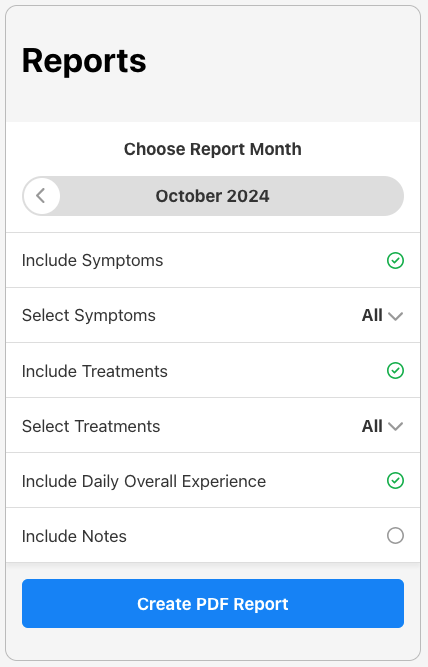Select the Include Symptoms row label
This screenshot has width=428, height=667.
pos(92,260)
